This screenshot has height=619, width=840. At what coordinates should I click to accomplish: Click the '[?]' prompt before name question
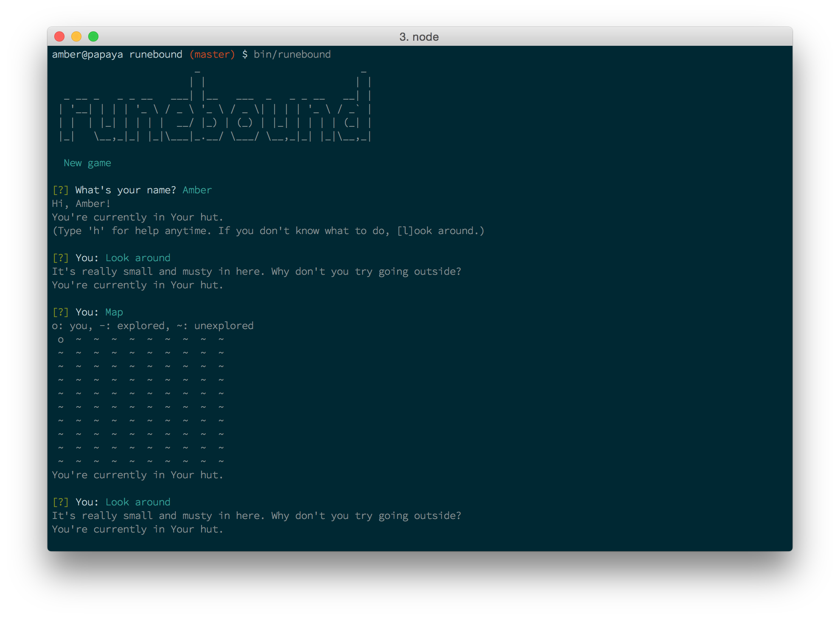point(60,190)
